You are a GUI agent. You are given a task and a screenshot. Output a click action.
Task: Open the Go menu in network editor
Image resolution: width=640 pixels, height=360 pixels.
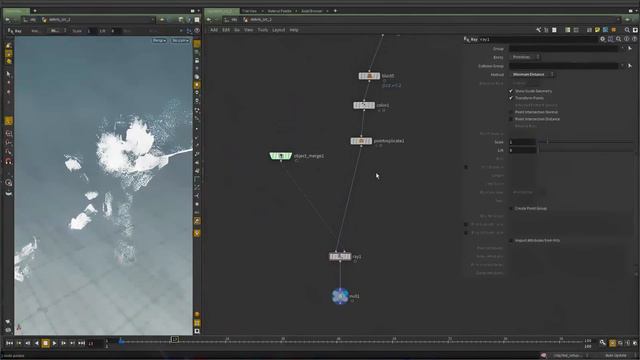[237, 30]
